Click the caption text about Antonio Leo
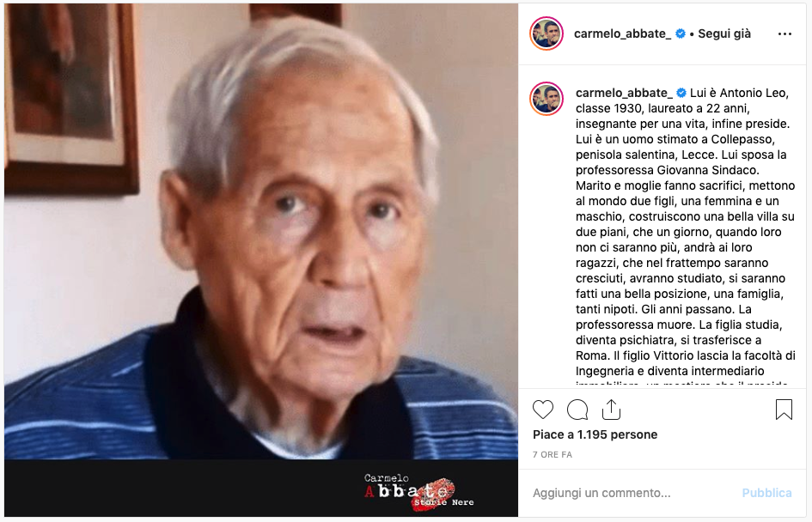The height and width of the screenshot is (522, 812). 685,232
